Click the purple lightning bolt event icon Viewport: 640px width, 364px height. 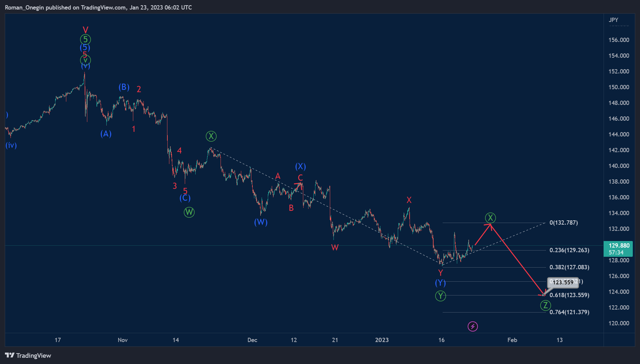[x=472, y=326]
